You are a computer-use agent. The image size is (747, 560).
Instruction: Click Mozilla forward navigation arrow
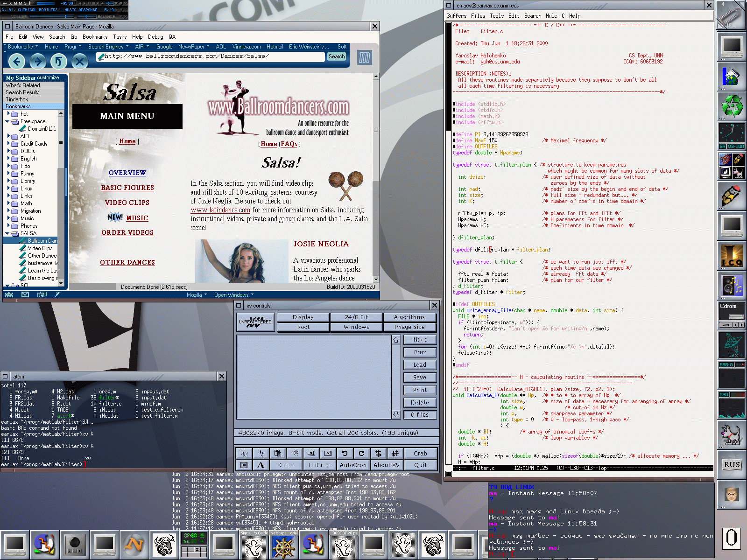pos(38,61)
